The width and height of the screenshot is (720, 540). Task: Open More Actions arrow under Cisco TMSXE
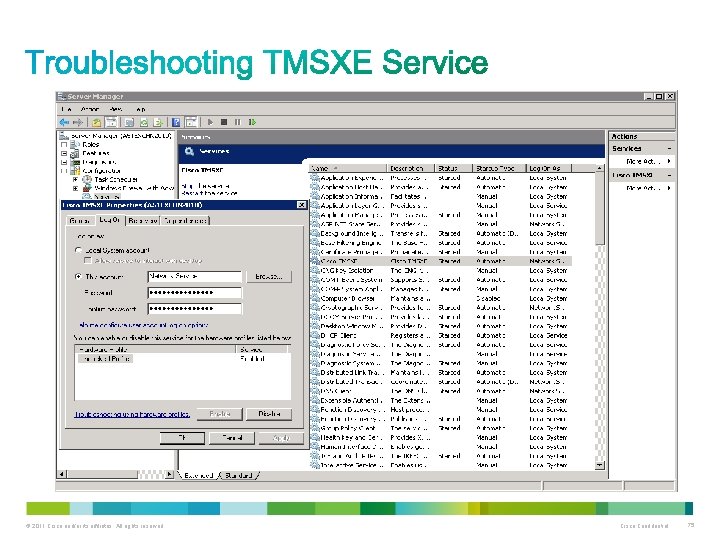669,188
